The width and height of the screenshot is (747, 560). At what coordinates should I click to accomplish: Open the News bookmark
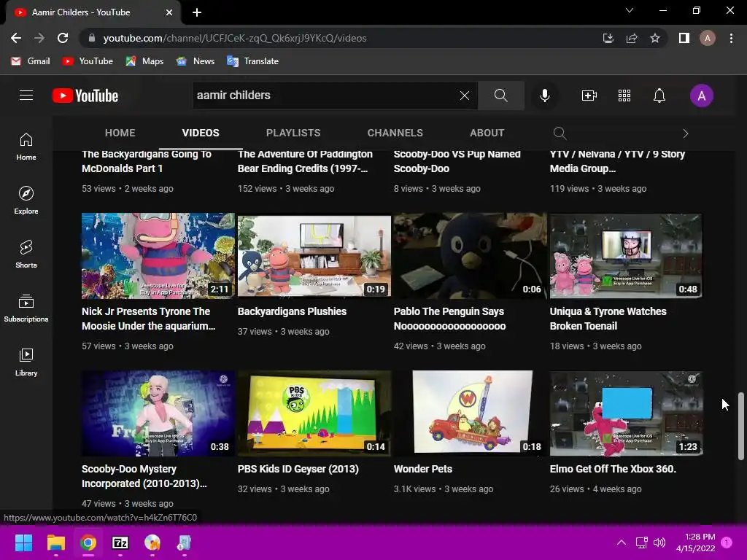click(196, 61)
